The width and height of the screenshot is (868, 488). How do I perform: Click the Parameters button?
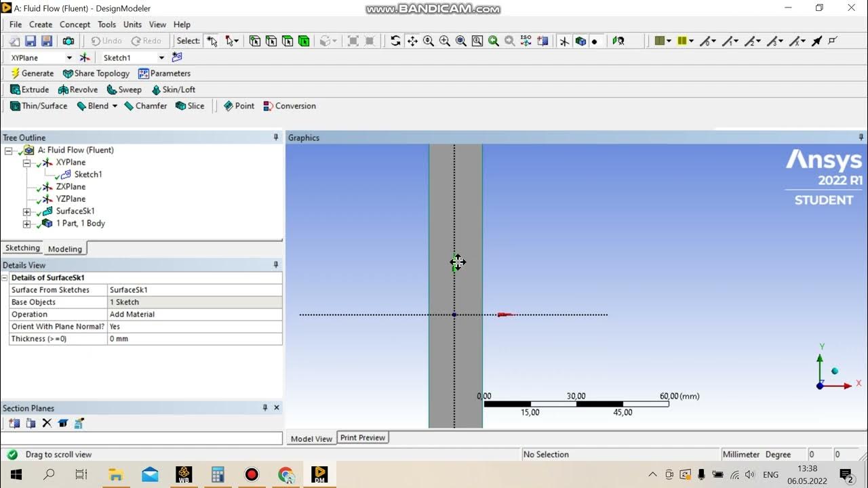(x=165, y=73)
